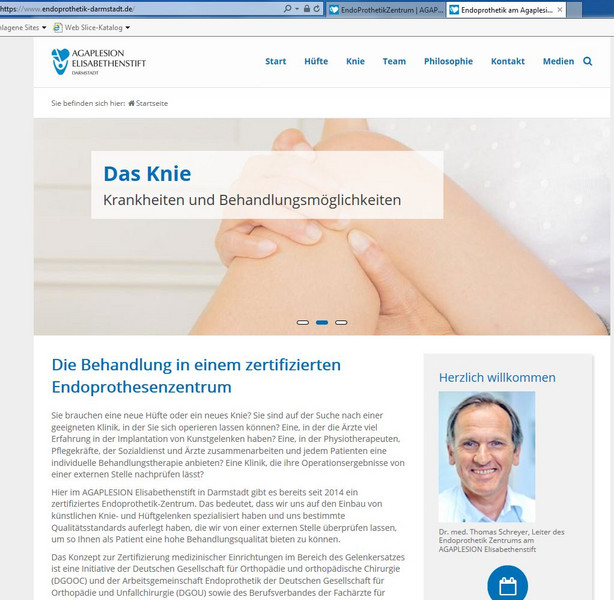Switch to the EndoProthetikZentrum browser tab
The height and width of the screenshot is (600, 614).
point(386,10)
